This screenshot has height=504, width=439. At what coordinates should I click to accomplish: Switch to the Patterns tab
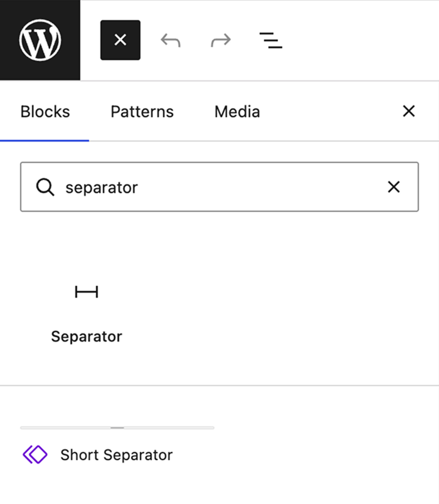click(141, 112)
